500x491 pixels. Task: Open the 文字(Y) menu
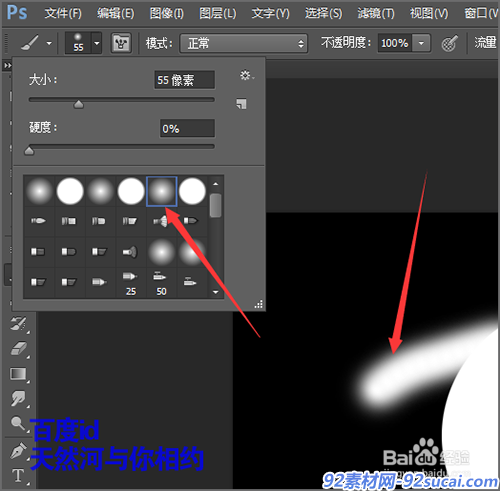(x=270, y=13)
